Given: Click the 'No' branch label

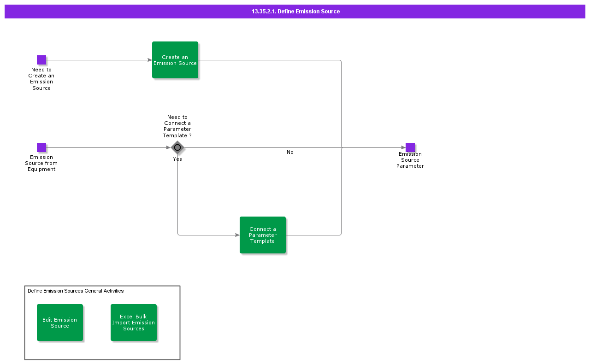Looking at the screenshot, I should 290,152.
